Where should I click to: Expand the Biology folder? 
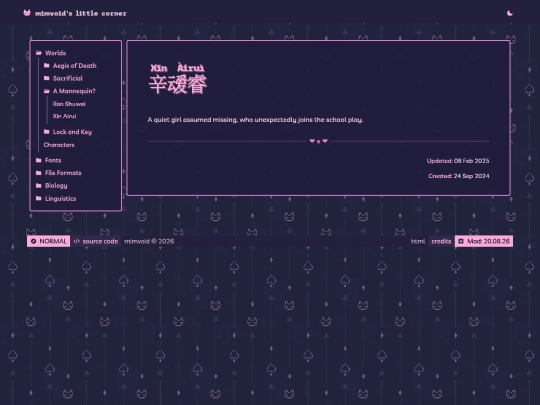pos(39,186)
